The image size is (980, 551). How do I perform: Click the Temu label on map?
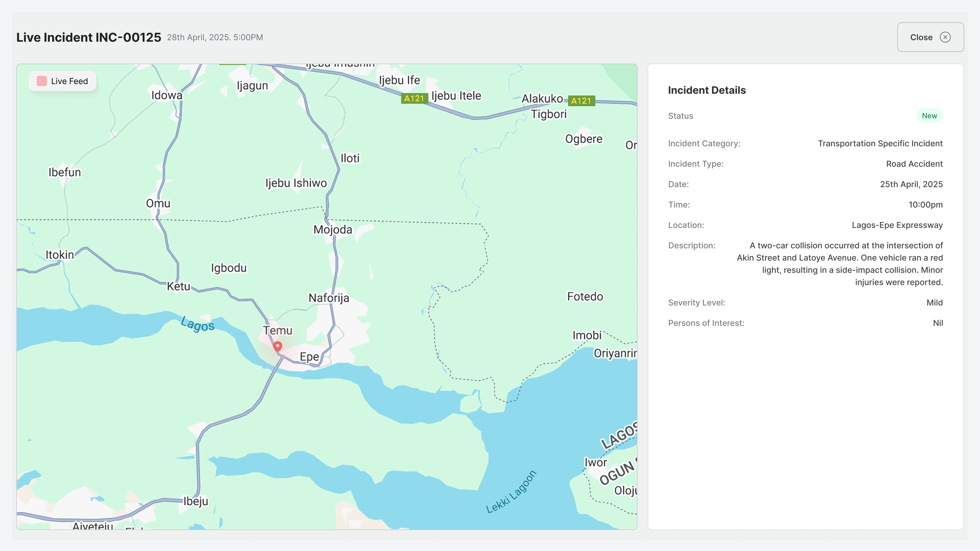278,330
